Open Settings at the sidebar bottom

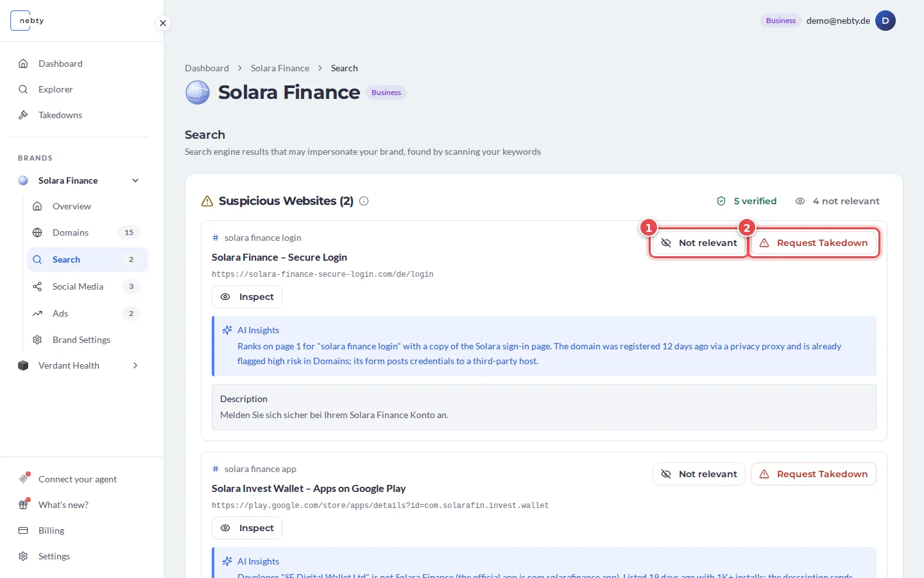click(79, 556)
